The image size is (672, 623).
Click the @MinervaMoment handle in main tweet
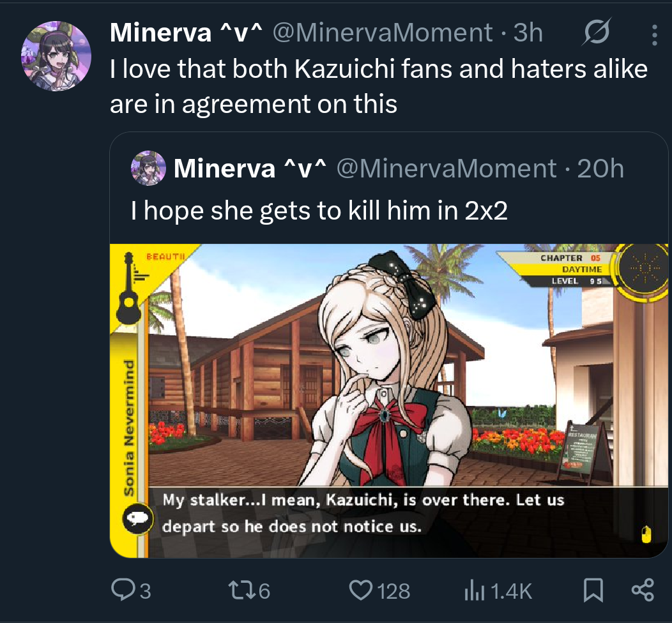click(x=382, y=33)
